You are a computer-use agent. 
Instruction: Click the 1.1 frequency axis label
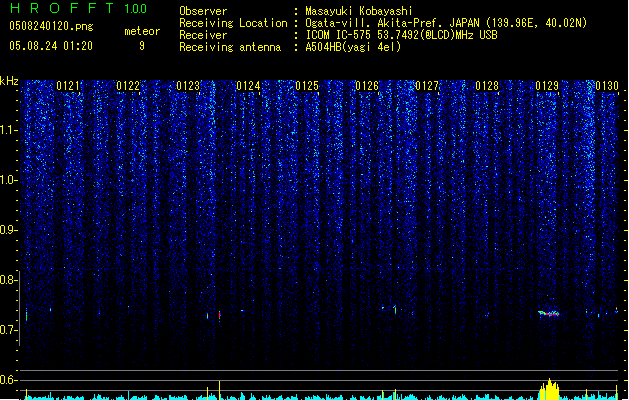[x=9, y=130]
